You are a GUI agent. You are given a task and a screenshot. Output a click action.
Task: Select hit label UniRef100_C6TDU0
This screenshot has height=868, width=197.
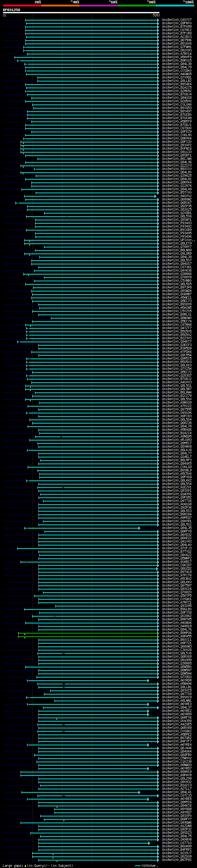point(176,128)
